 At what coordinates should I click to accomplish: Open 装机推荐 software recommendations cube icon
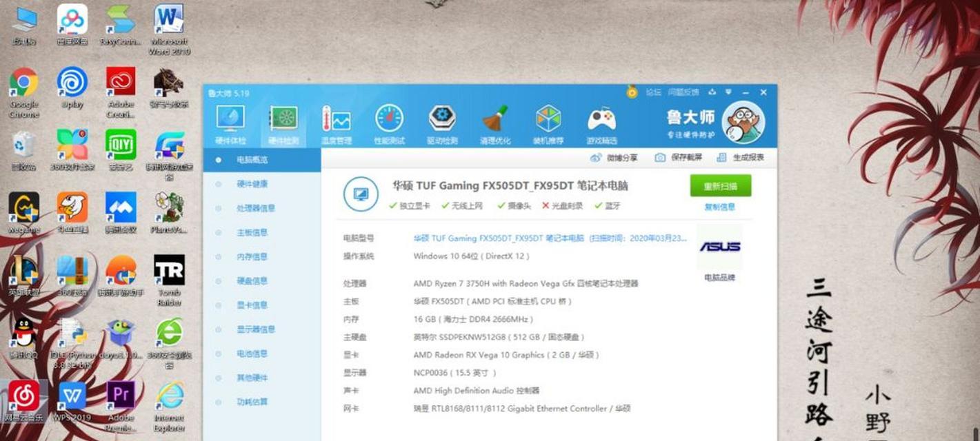click(548, 125)
